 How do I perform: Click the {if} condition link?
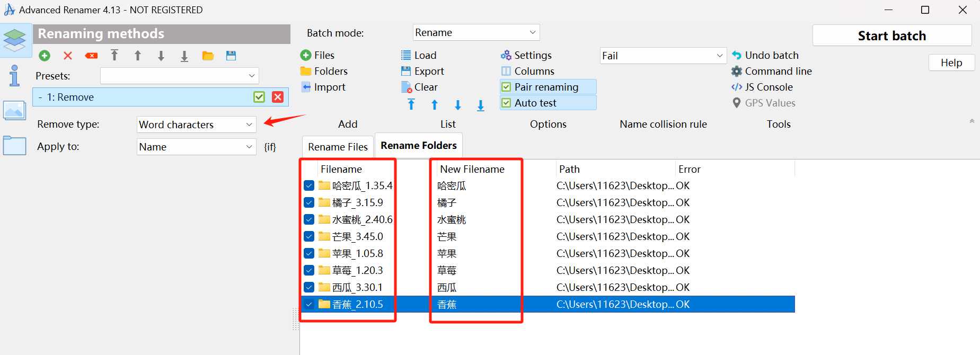(x=270, y=147)
